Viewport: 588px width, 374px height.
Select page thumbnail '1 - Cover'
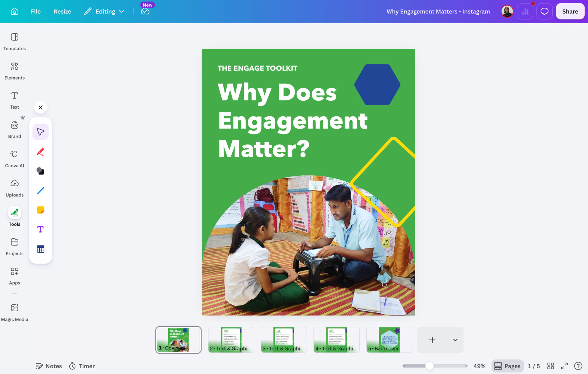point(178,340)
